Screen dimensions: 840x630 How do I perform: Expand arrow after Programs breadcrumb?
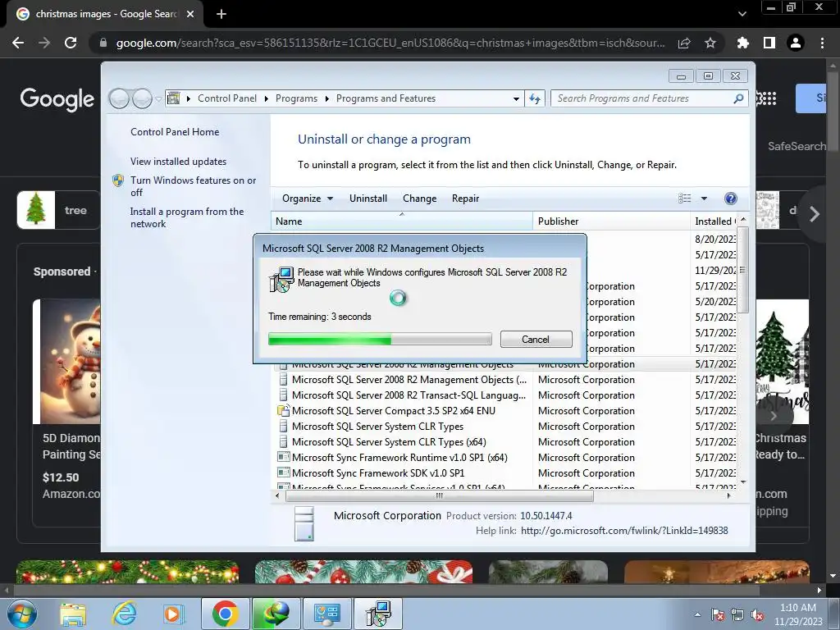326,98
